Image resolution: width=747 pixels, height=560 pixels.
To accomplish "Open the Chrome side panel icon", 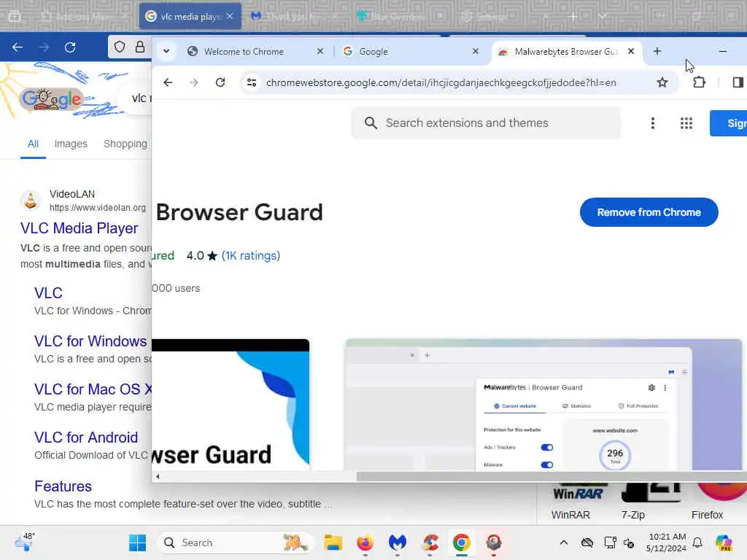I will pos(738,82).
